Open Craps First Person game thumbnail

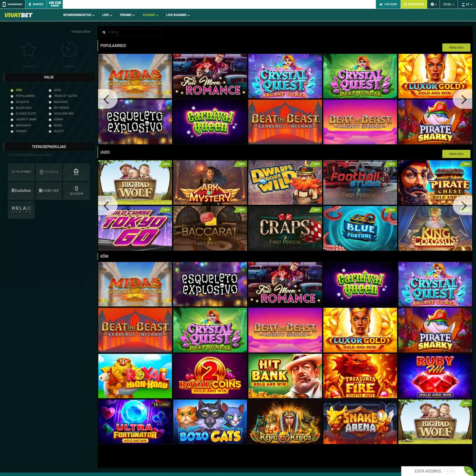pyautogui.click(x=285, y=228)
